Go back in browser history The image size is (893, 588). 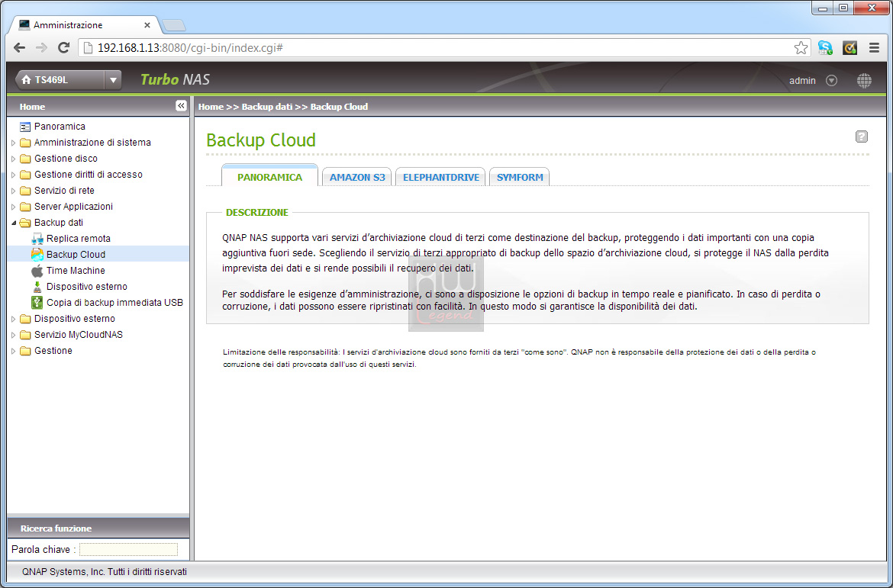click(19, 48)
